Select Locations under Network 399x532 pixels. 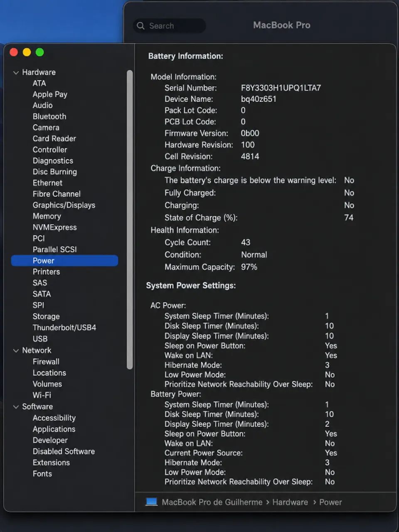pos(49,373)
